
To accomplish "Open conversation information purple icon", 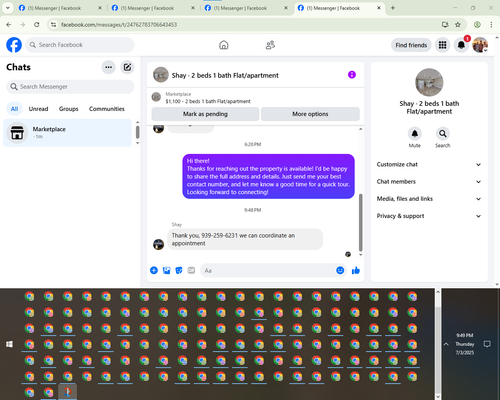I will pos(352,75).
